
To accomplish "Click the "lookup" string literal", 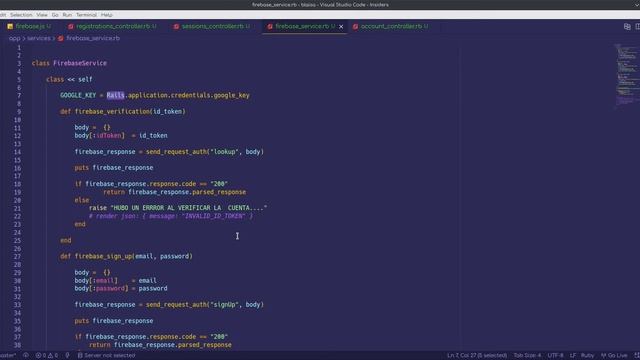I will coord(224,152).
